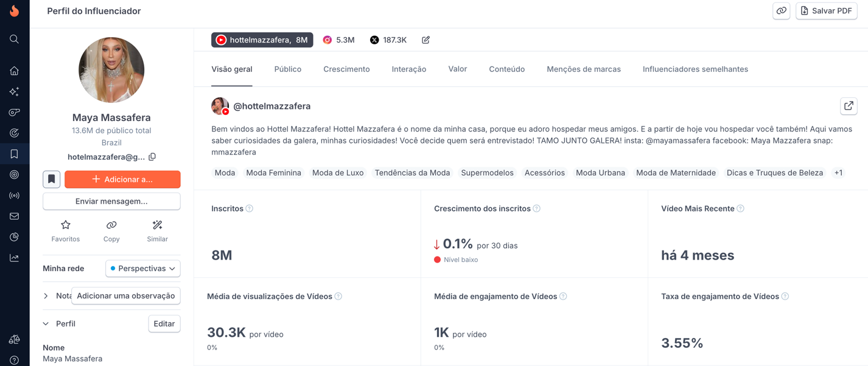Click the Moda Urbana tag
This screenshot has height=366, width=868.
coord(600,173)
